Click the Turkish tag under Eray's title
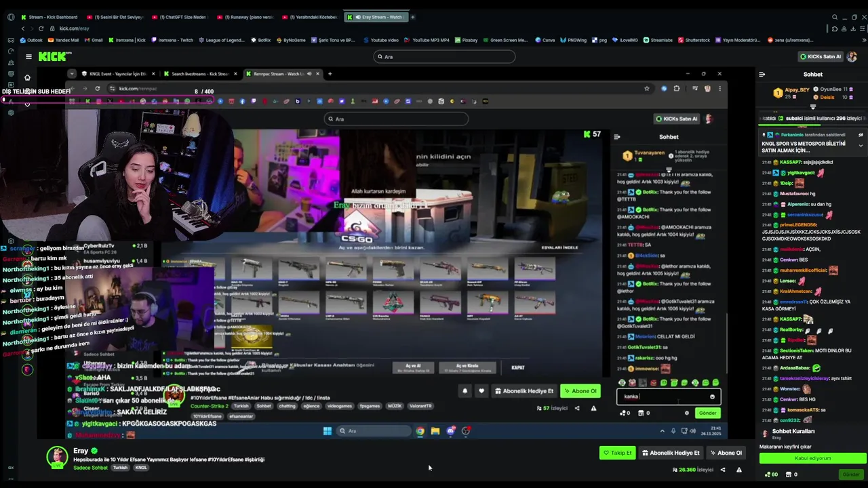The width and height of the screenshot is (868, 488). (x=120, y=468)
